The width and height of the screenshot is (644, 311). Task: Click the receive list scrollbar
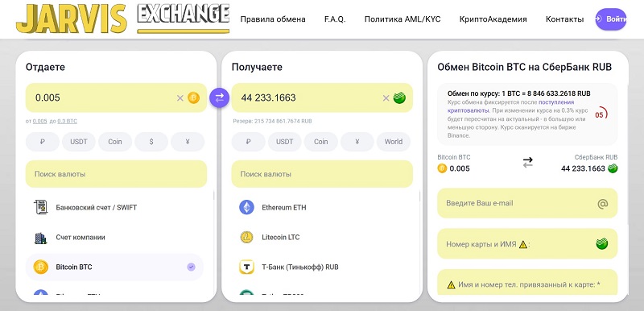419,197
